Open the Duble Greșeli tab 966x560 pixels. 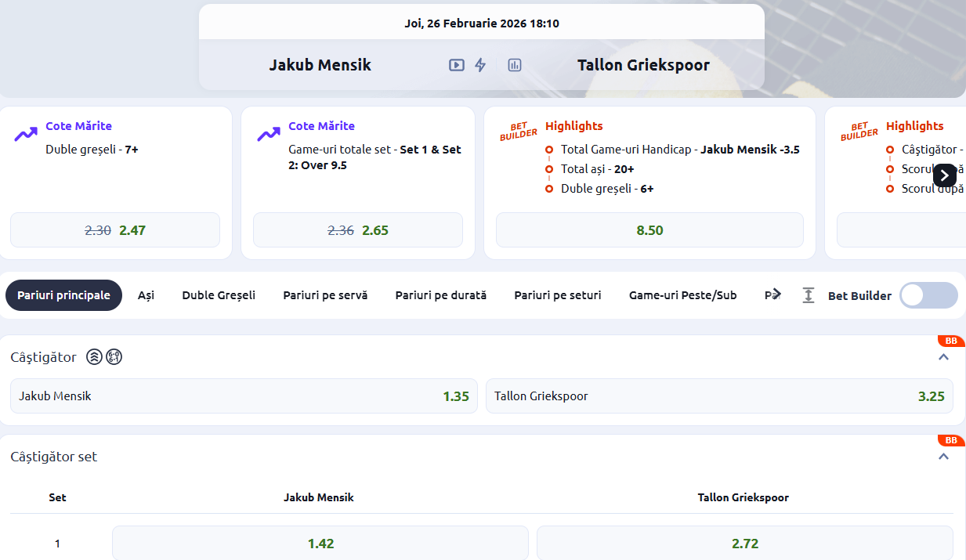point(219,295)
